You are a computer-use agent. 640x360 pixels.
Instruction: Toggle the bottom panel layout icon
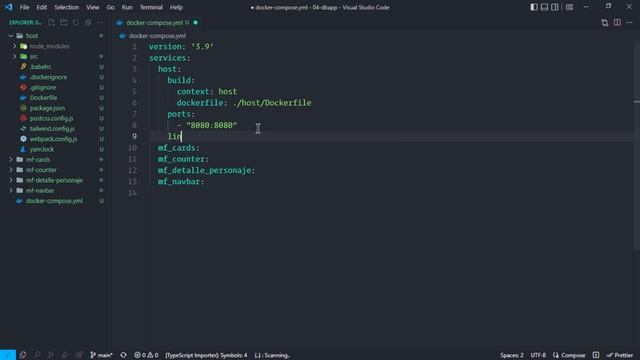(x=544, y=7)
